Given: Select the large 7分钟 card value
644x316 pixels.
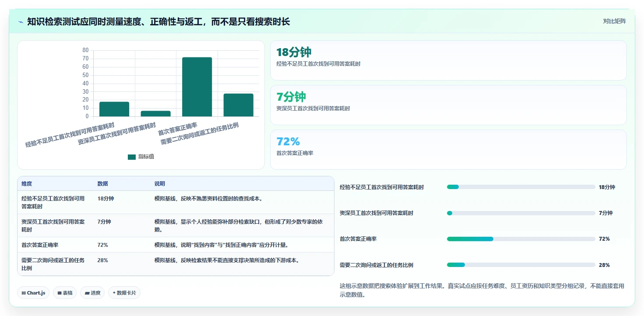Looking at the screenshot, I should click(291, 97).
